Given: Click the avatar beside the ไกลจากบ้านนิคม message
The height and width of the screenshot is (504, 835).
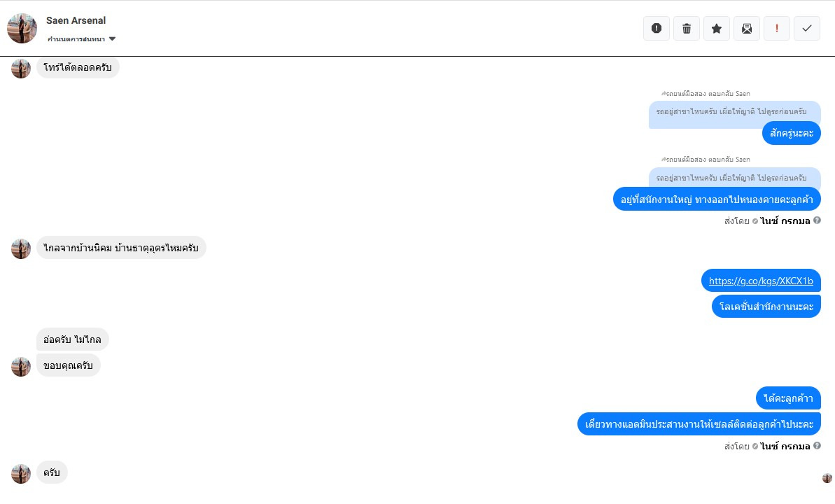Looking at the screenshot, I should 21,248.
